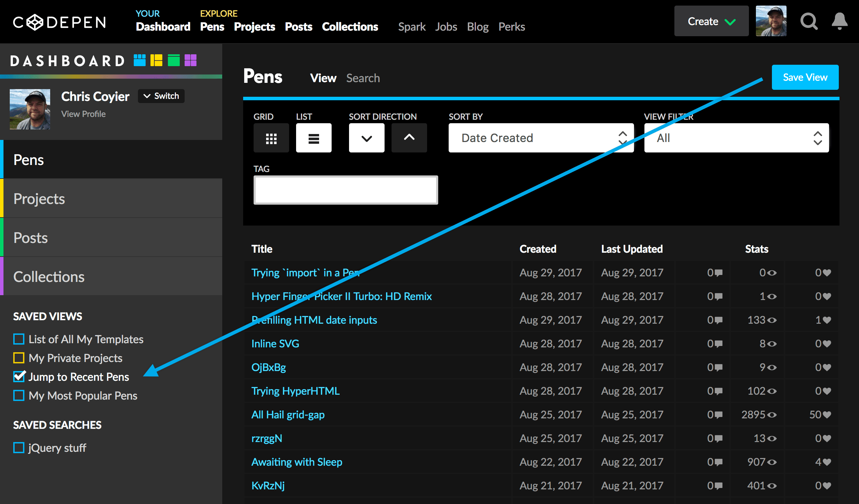The height and width of the screenshot is (504, 859).
Task: Open Sort By Date Created dropdown
Action: click(541, 138)
